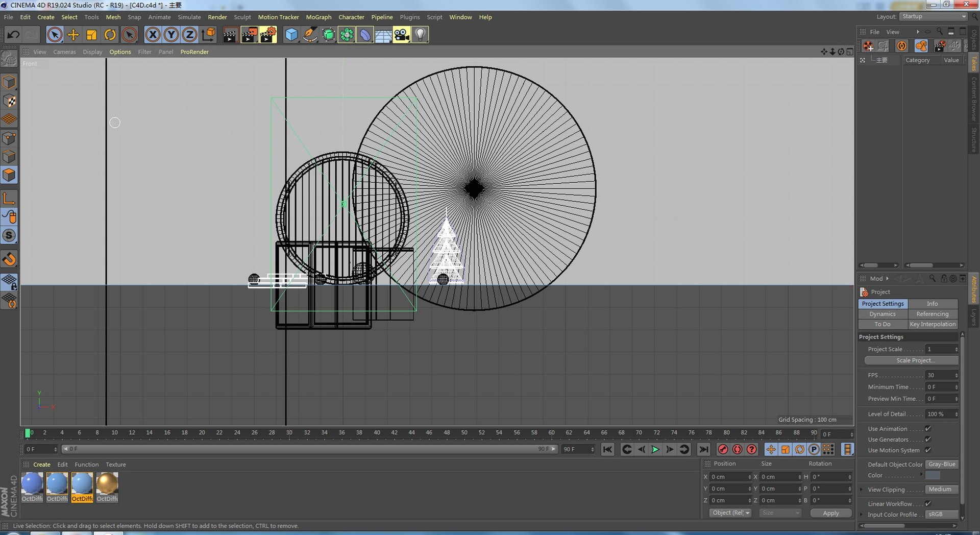The height and width of the screenshot is (535, 980).
Task: Select the Move tool
Action: tap(73, 35)
